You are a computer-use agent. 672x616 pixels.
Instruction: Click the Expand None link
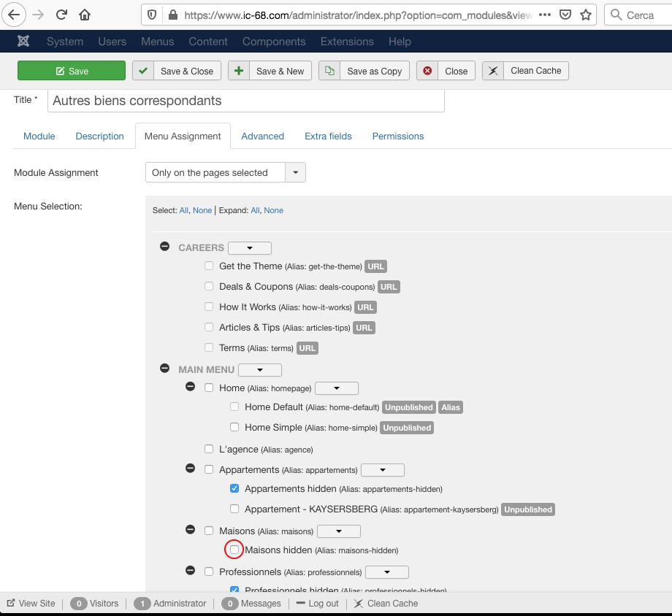pyautogui.click(x=273, y=210)
